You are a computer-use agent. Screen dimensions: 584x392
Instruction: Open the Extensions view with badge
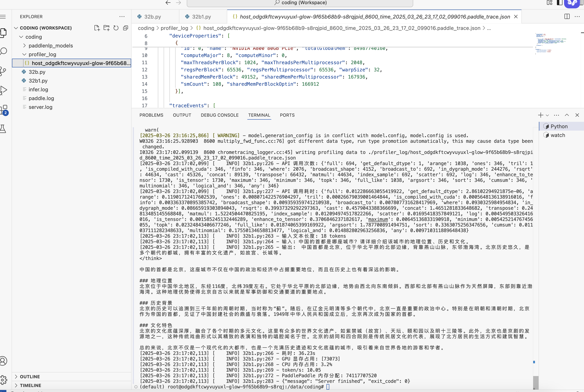4,110
